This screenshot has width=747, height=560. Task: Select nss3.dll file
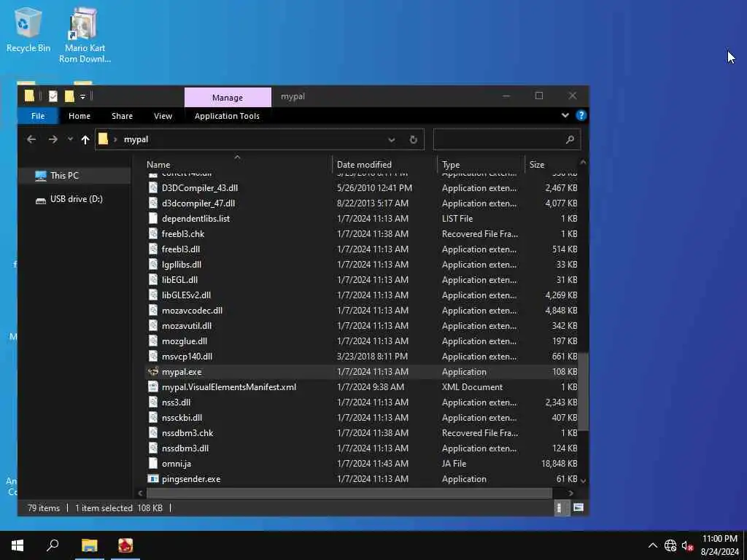tap(177, 402)
